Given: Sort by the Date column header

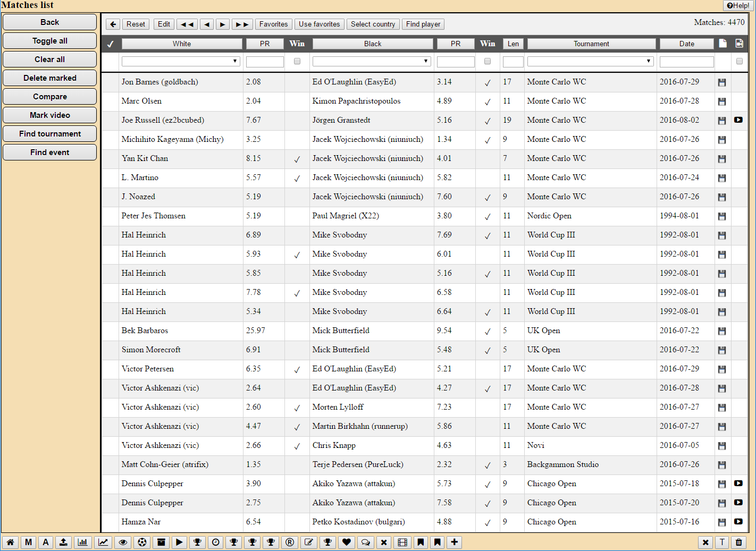Looking at the screenshot, I should 686,44.
